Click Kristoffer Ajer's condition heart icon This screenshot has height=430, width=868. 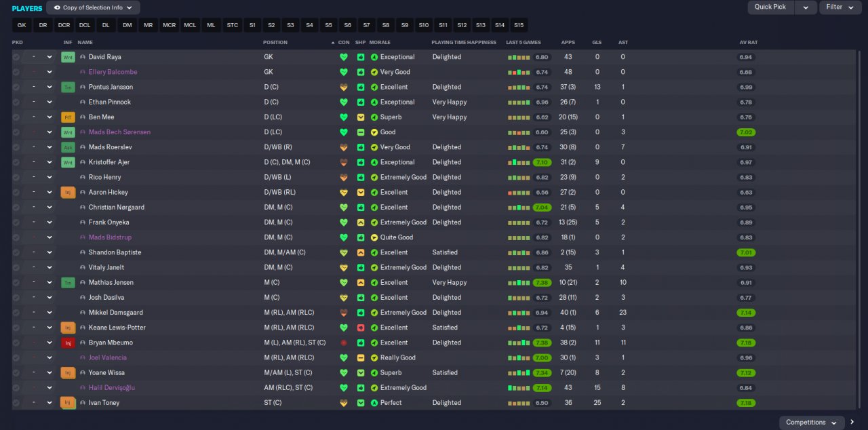pyautogui.click(x=344, y=162)
